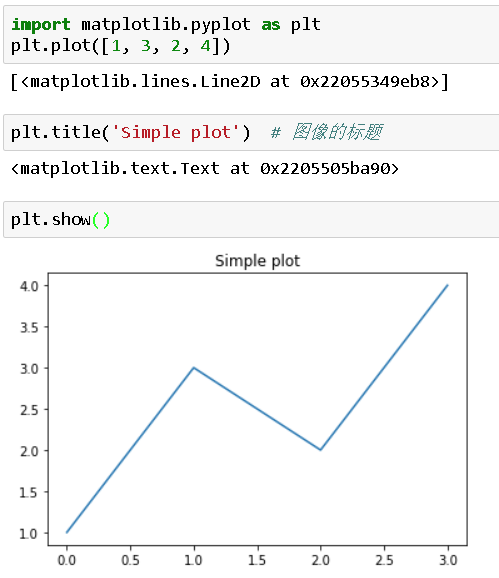Click the plt.show() code cell
The image size is (499, 578).
251,220
